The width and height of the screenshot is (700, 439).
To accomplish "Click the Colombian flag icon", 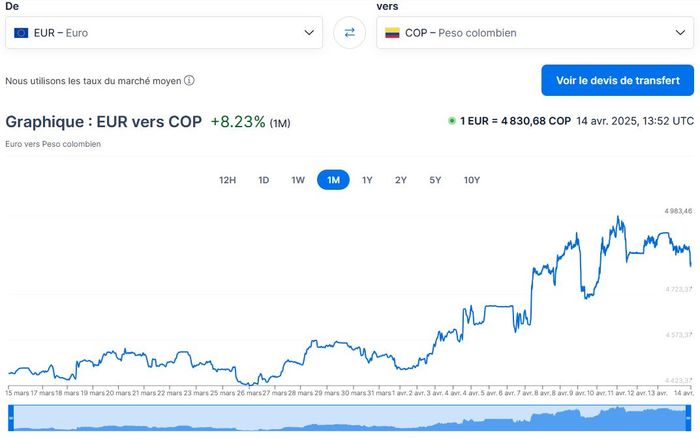I will pyautogui.click(x=392, y=33).
